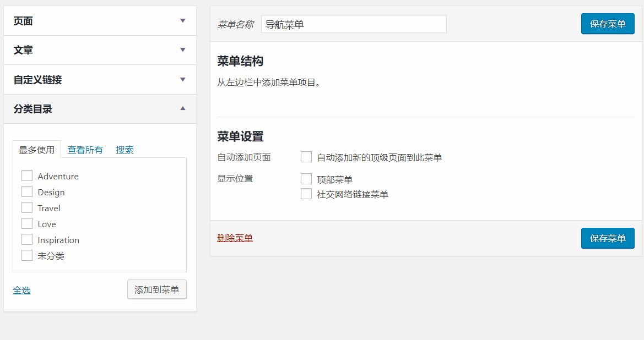Viewport: 644px width, 340px height.
Task: Expand the 自定义链接 panel arrow
Action: [183, 80]
